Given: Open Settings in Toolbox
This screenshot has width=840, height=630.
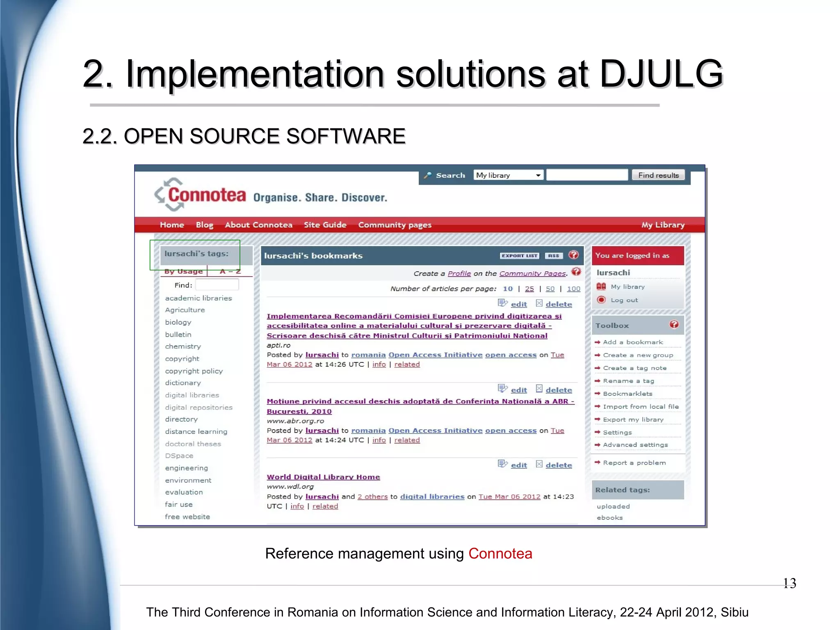Looking at the screenshot, I should coord(617,433).
